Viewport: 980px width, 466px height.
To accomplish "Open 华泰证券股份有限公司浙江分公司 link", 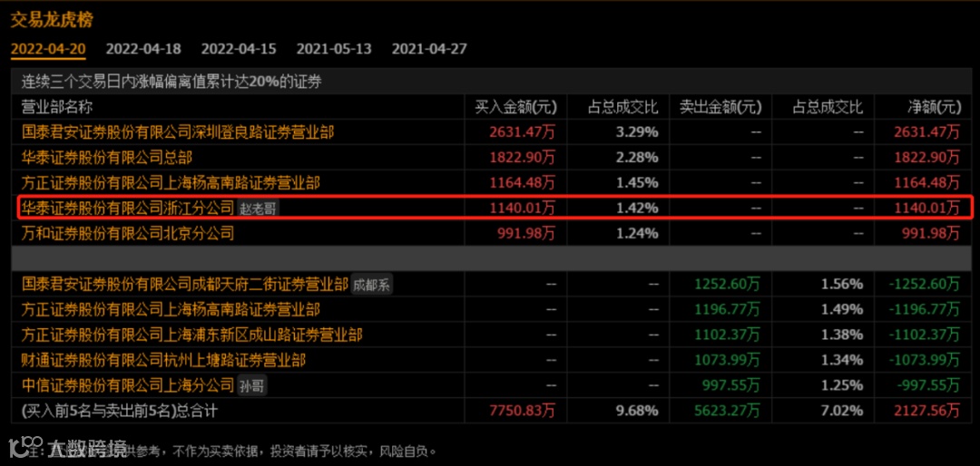I will tap(128, 208).
